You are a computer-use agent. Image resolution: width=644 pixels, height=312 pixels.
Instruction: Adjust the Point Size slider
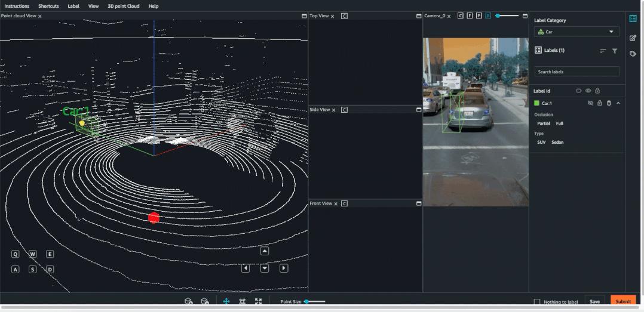click(x=315, y=302)
